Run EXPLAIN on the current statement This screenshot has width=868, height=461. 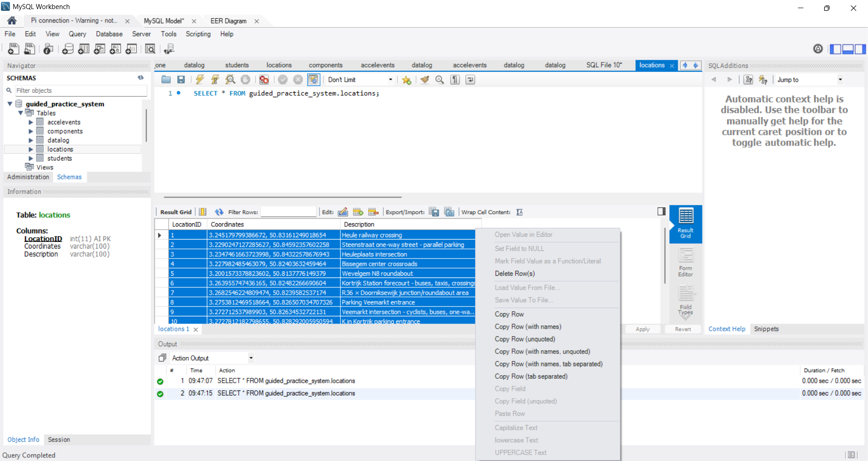pos(231,80)
